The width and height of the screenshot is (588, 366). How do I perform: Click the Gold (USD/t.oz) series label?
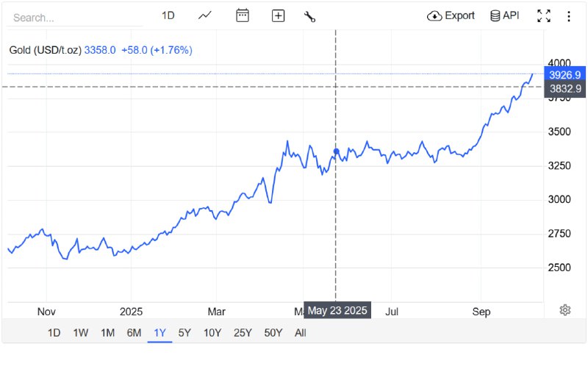click(x=45, y=50)
